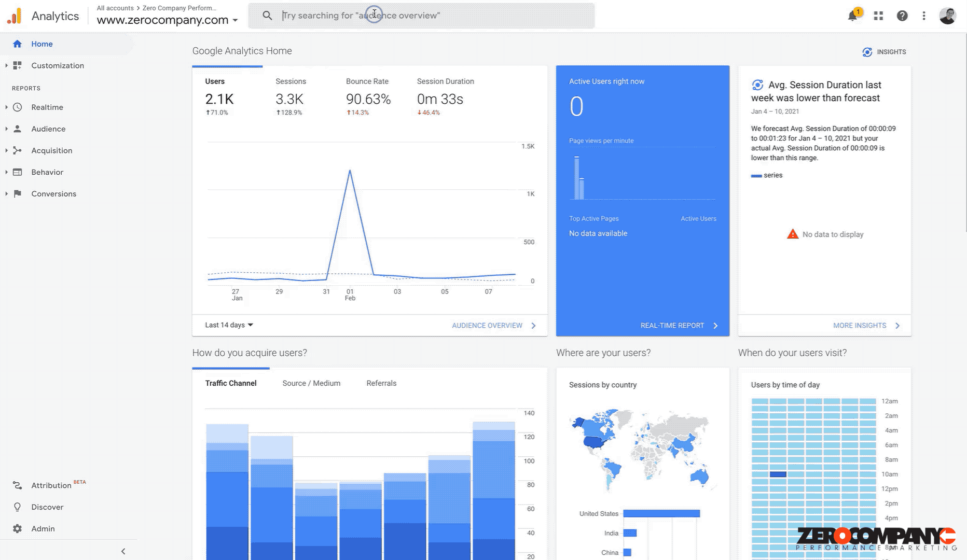The width and height of the screenshot is (967, 560).
Task: Open the Help question mark icon
Action: tap(902, 16)
